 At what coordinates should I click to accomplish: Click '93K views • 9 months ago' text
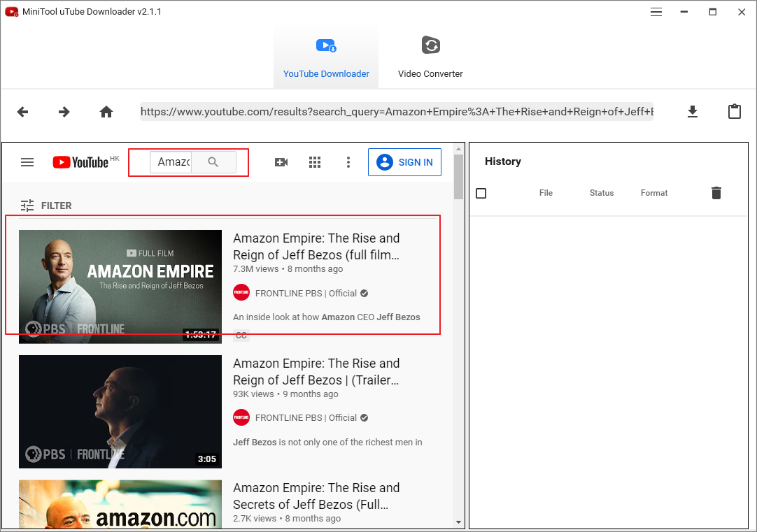point(285,394)
